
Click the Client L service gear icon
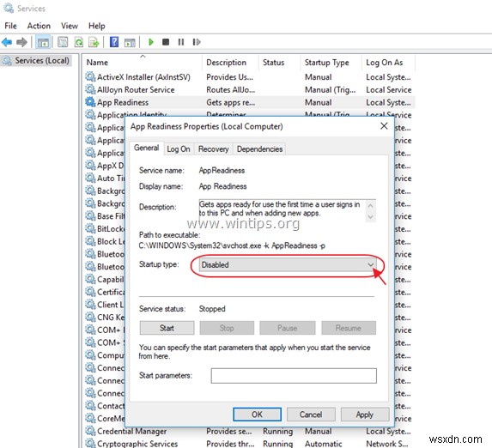pos(90,305)
